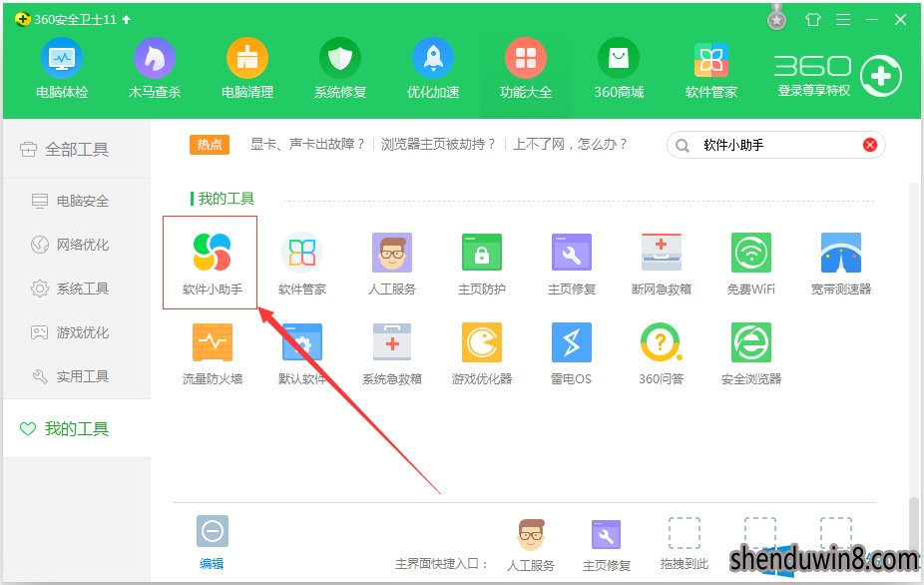The height and width of the screenshot is (585, 924).
Task: Click the medal icon in title bar
Action: (776, 17)
